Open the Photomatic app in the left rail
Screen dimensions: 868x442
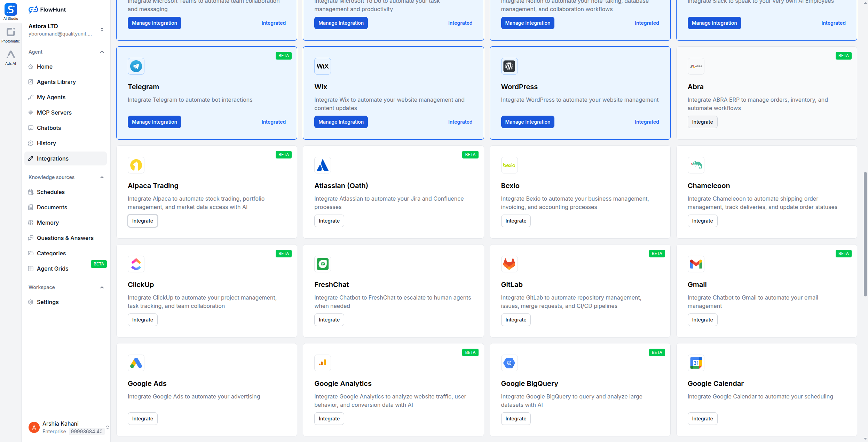click(10, 32)
